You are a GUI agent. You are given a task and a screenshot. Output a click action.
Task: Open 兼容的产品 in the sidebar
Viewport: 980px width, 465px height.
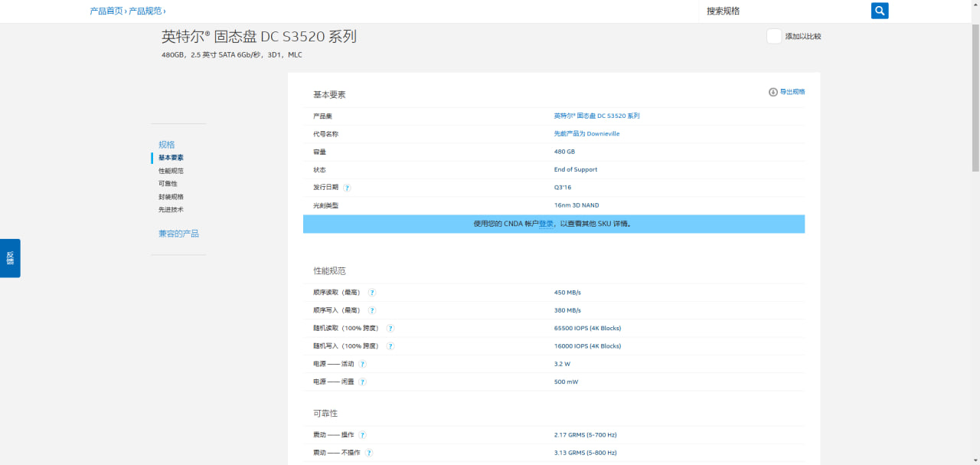(x=178, y=234)
